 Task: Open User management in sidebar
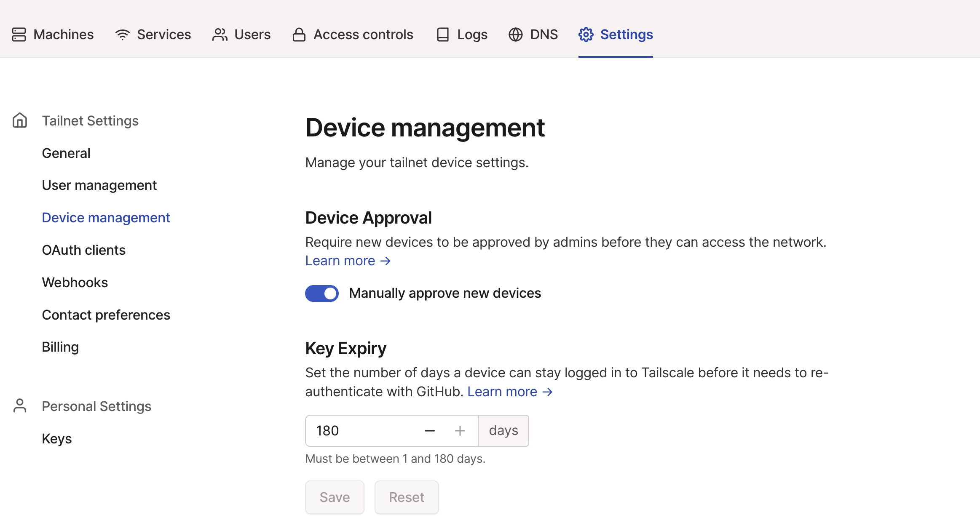click(99, 185)
